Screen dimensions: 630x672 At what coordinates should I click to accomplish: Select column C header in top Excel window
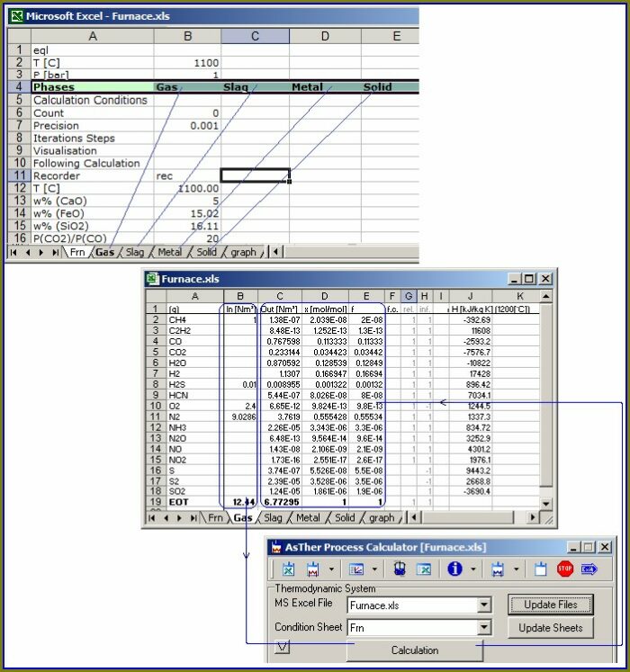(x=256, y=36)
